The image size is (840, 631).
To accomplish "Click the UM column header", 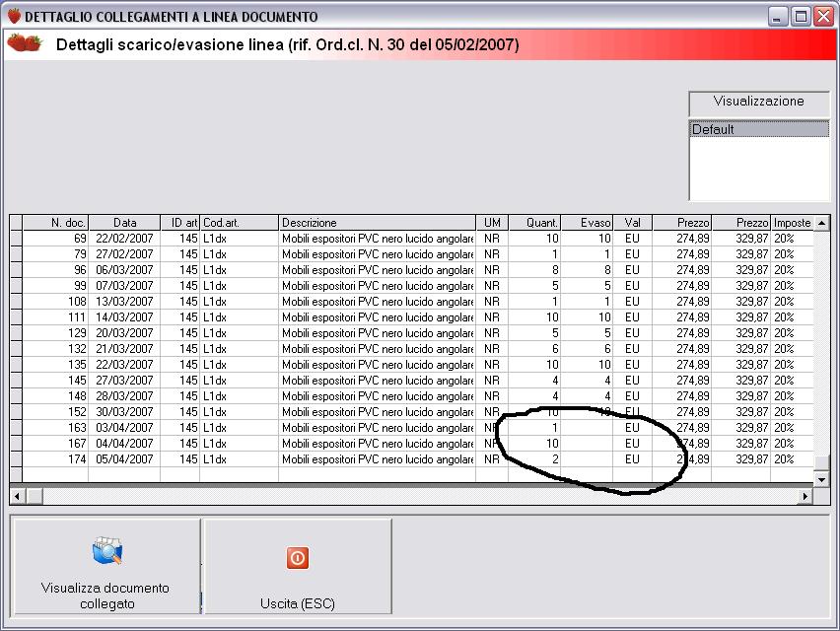I will pyautogui.click(x=492, y=223).
